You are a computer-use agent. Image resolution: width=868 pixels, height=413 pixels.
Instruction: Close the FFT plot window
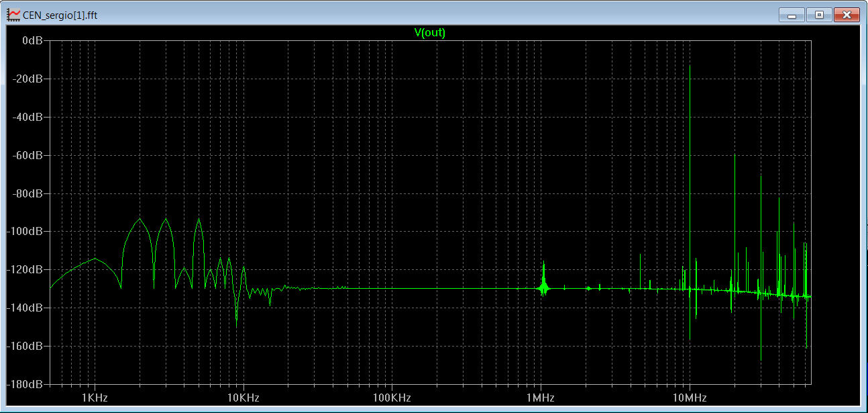point(847,15)
